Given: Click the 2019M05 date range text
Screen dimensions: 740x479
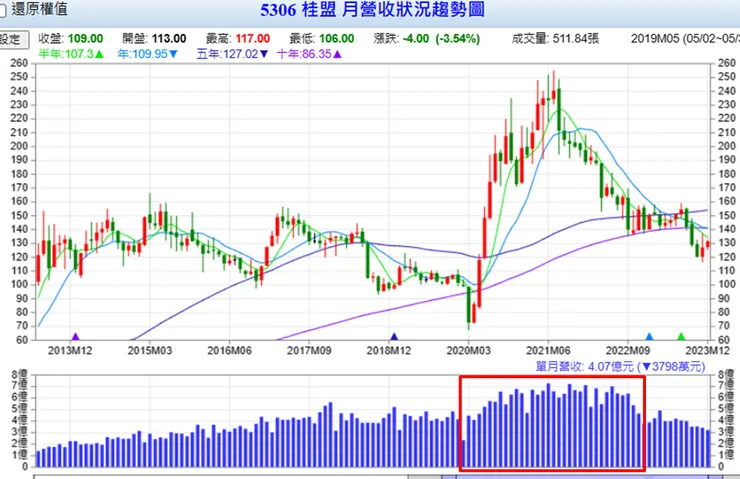Looking at the screenshot, I should [685, 38].
